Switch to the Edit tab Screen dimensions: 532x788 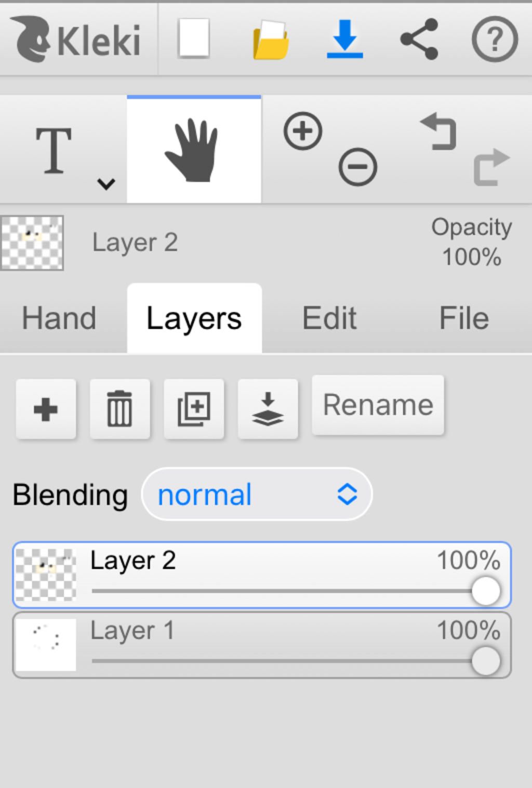click(x=329, y=318)
